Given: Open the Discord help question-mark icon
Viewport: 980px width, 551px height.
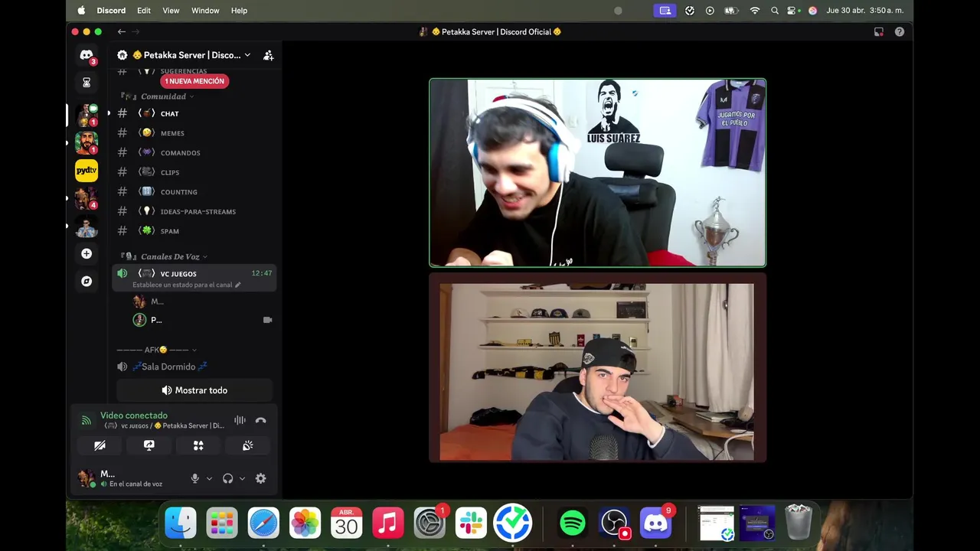Looking at the screenshot, I should click(x=900, y=32).
